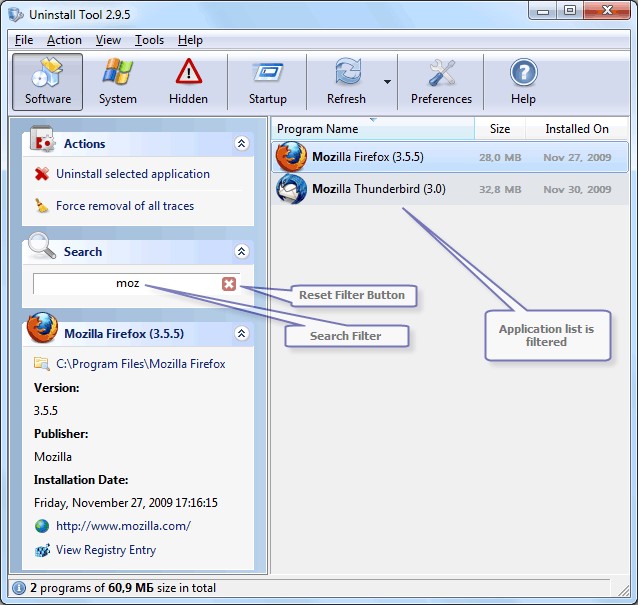Viewport: 638px width, 605px height.
Task: Select the Software toolbar button
Action: 48,82
